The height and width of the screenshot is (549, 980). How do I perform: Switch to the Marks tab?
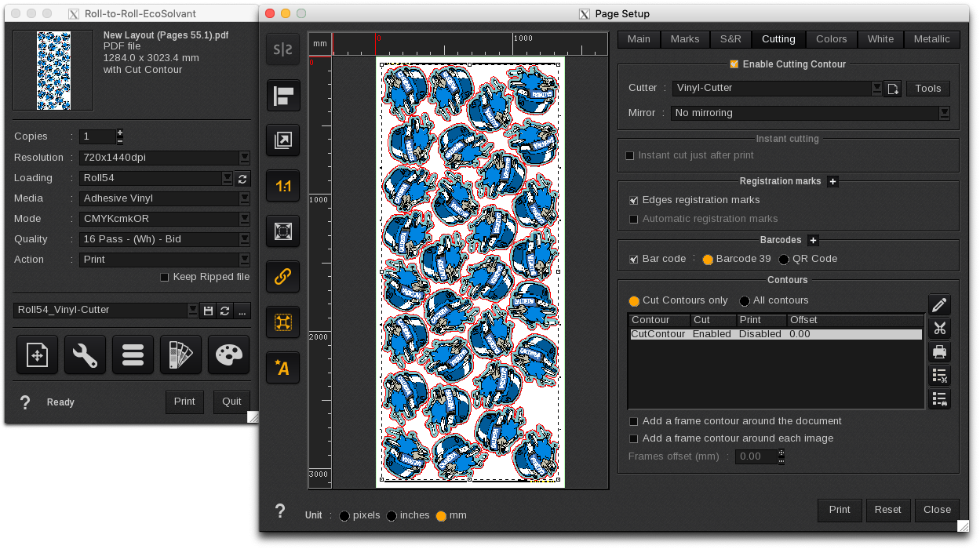click(x=685, y=38)
